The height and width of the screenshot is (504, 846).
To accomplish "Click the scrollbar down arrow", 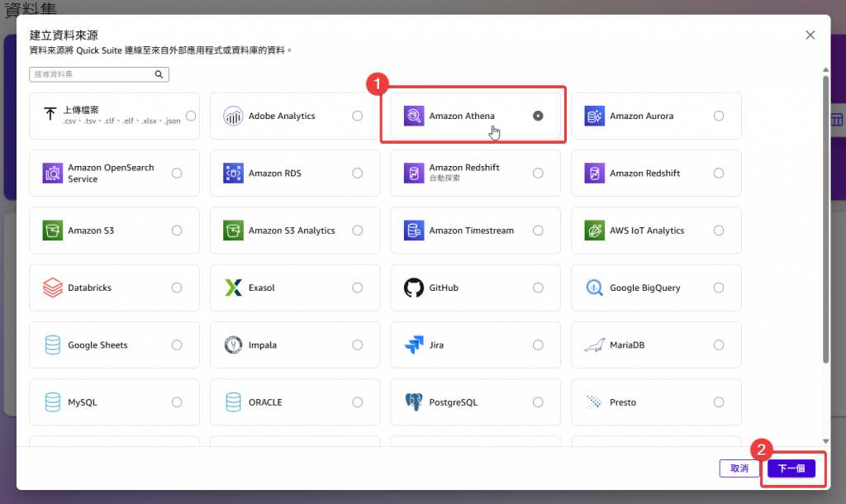I will [825, 441].
